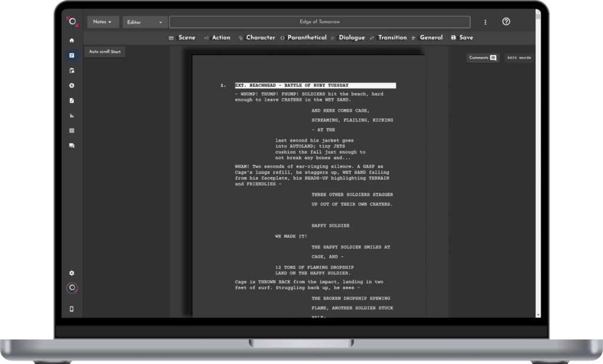Image resolution: width=603 pixels, height=364 pixels.
Task: Apply the Paranthetical element format
Action: [x=303, y=38]
